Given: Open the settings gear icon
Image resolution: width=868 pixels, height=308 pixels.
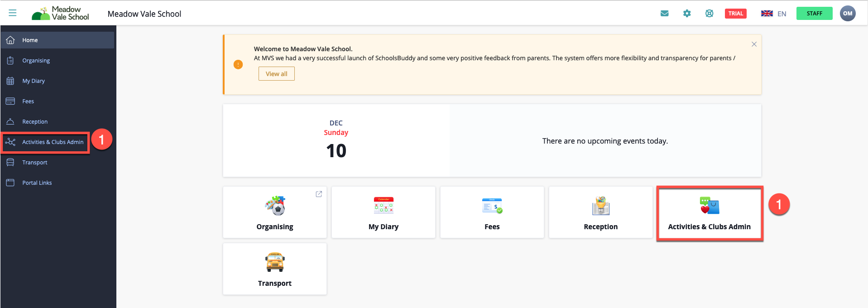Looking at the screenshot, I should point(687,14).
